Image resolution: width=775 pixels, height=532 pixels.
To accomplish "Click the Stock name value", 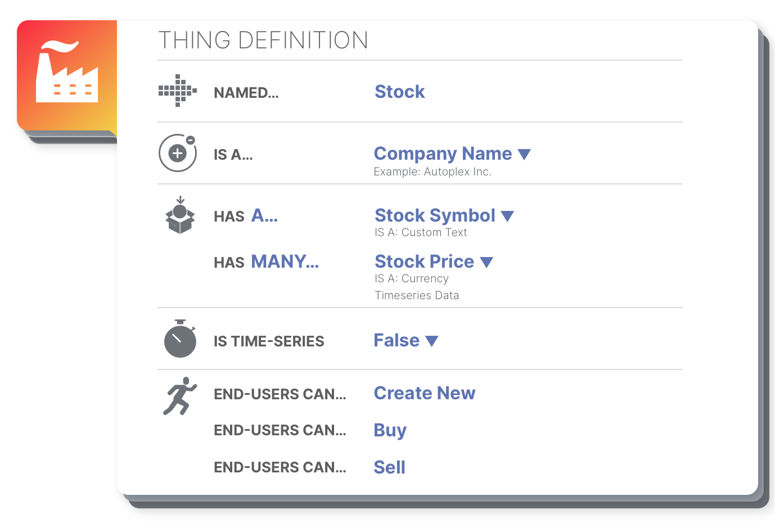I will tap(400, 92).
